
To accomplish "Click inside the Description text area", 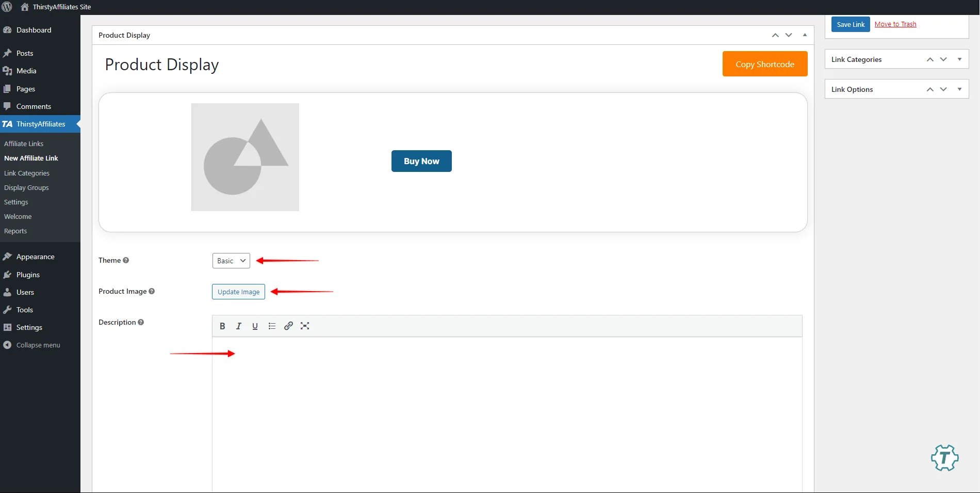I will pyautogui.click(x=507, y=415).
